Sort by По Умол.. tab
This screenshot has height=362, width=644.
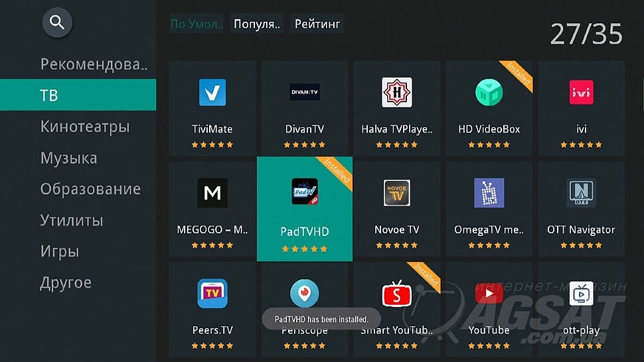(x=197, y=24)
